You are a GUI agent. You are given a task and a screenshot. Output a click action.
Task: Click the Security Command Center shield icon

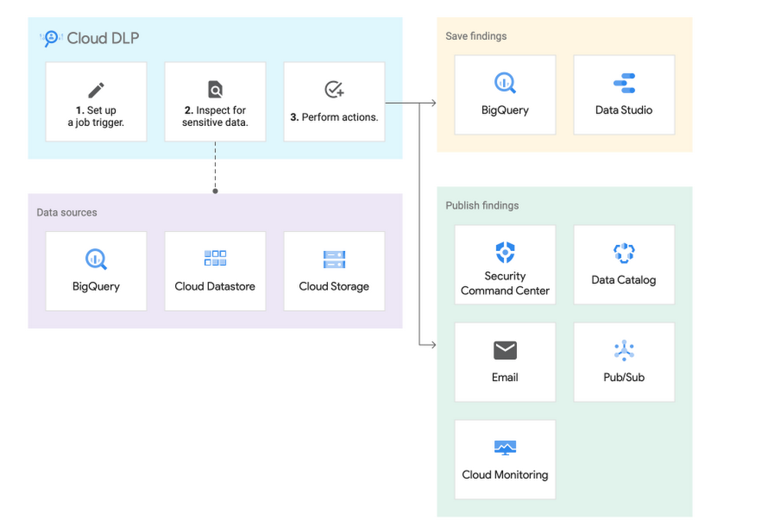[x=505, y=251]
